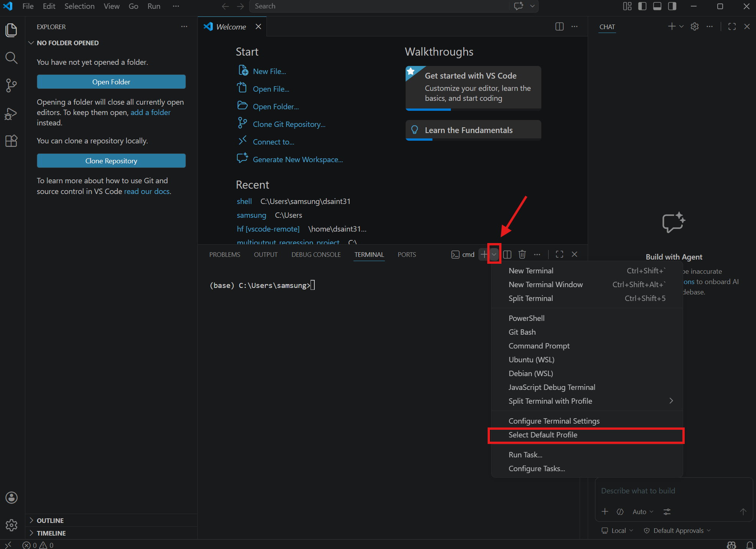Click the 'Describe what to build' chat input

point(674,491)
